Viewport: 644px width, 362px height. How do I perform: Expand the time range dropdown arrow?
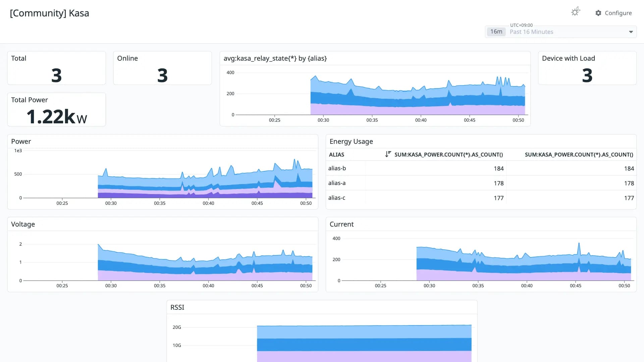click(631, 32)
